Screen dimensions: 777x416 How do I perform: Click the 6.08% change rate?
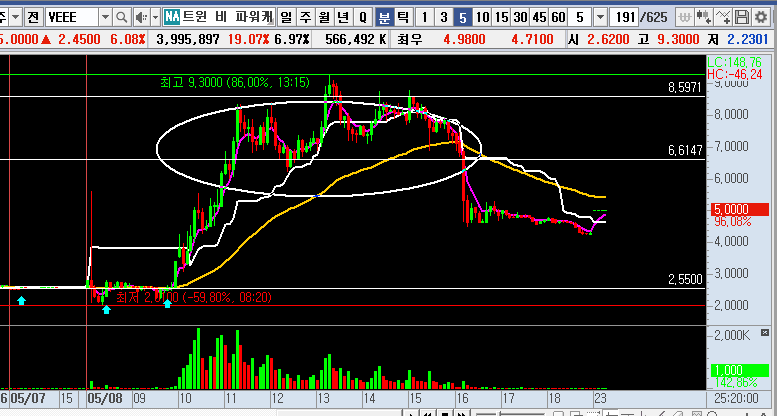[x=128, y=40]
